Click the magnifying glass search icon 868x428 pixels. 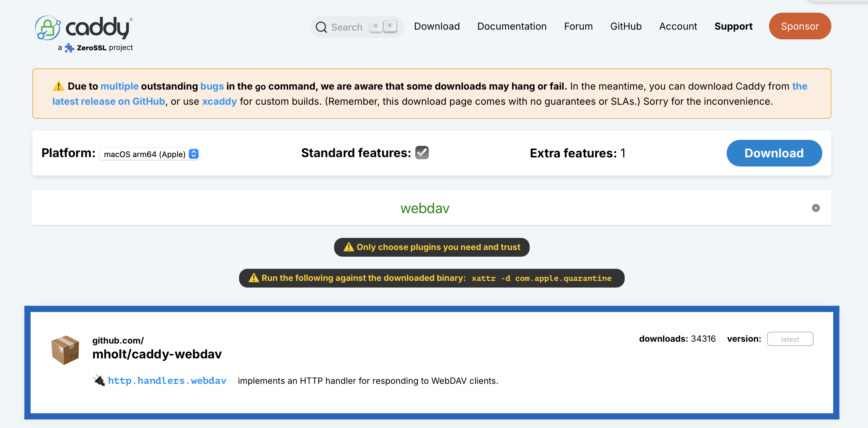pos(321,27)
